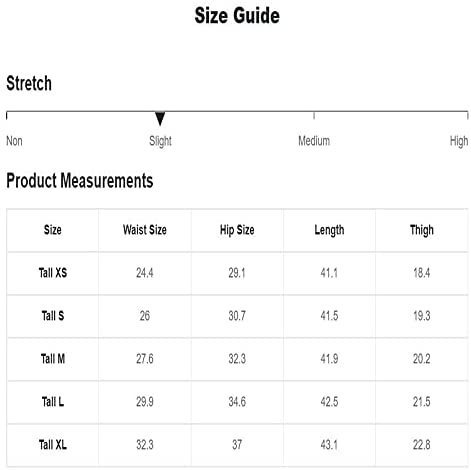Click the High stretch label
The image size is (471, 470).
pos(459,141)
